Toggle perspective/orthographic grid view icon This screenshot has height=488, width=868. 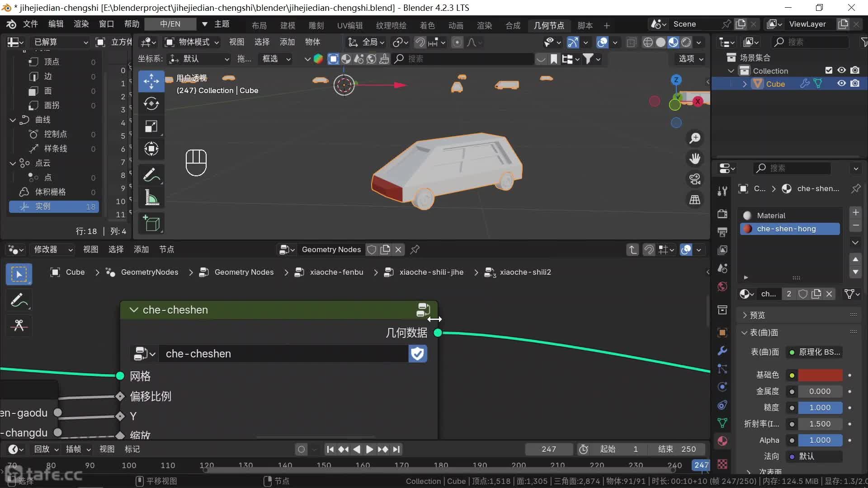(x=695, y=200)
